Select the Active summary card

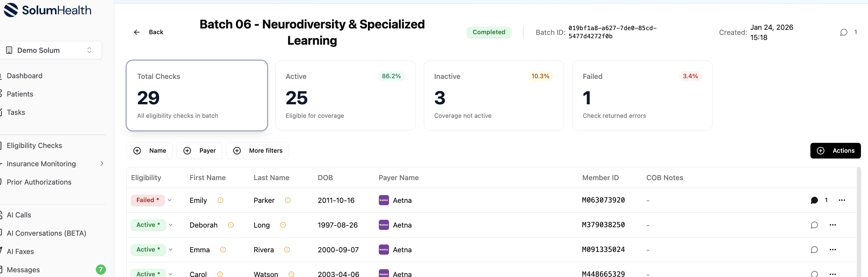[x=345, y=95]
